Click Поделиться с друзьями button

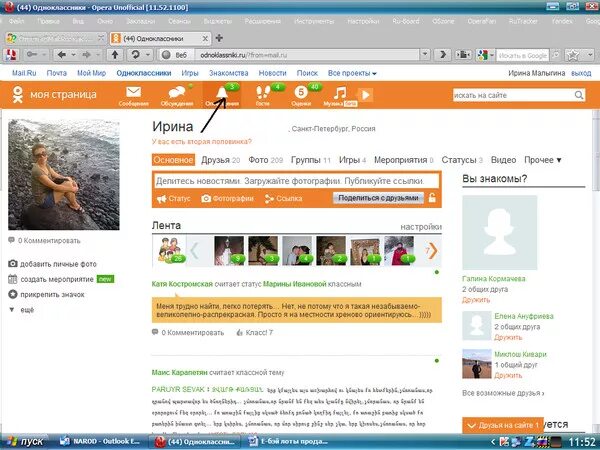[x=378, y=198]
